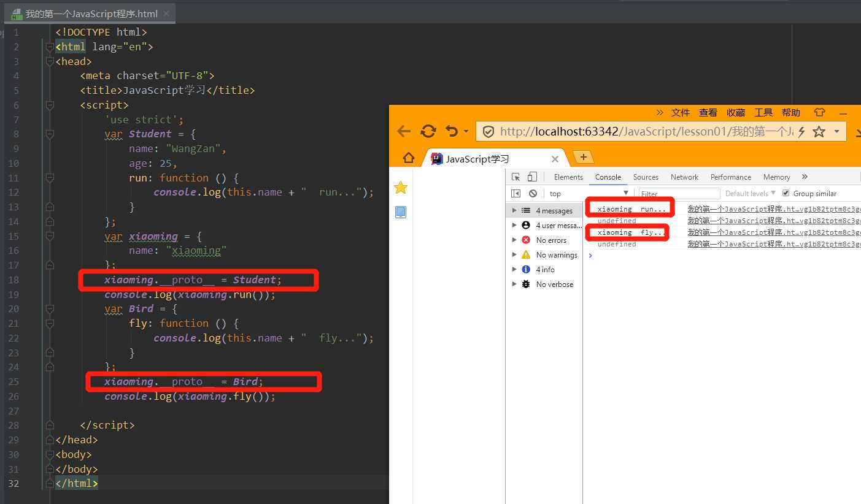Open the 'top' context dropdown
861x504 pixels.
point(589,193)
